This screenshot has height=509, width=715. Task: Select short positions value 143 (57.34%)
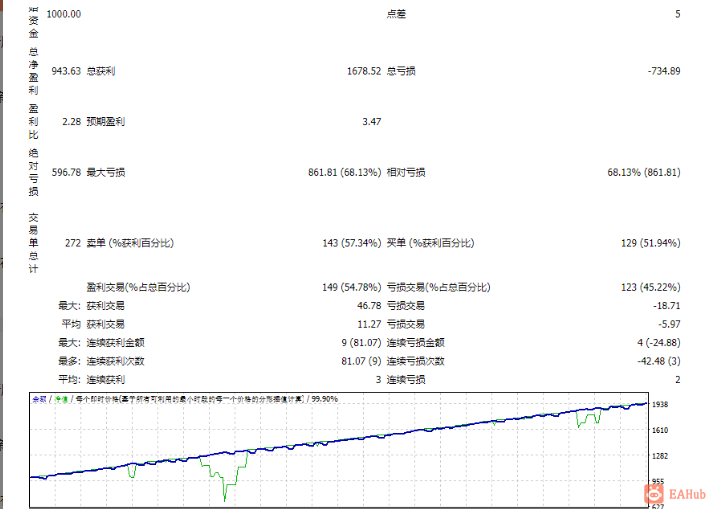coord(352,243)
